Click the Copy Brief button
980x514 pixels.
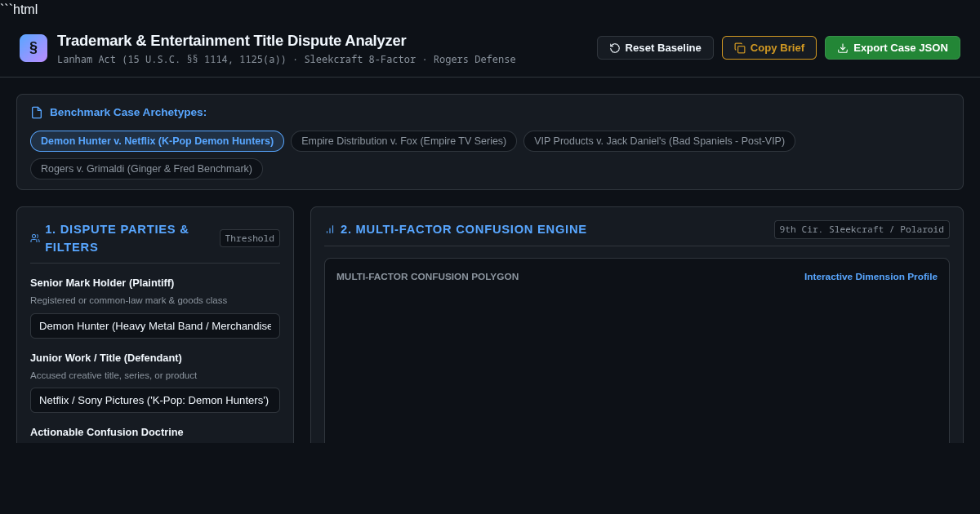coord(769,48)
